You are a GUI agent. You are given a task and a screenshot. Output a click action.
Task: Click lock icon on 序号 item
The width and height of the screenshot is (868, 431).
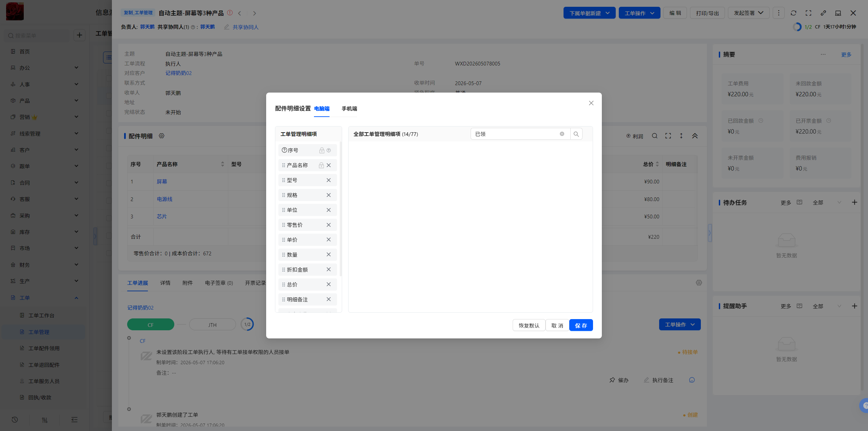click(322, 150)
